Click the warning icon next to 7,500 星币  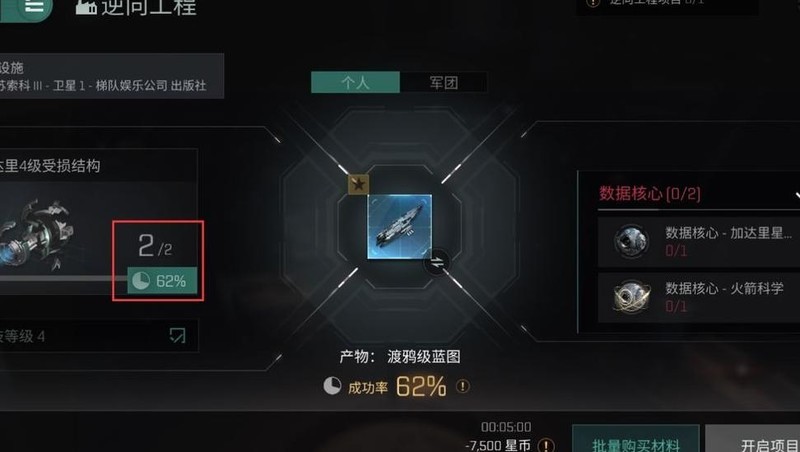click(546, 445)
